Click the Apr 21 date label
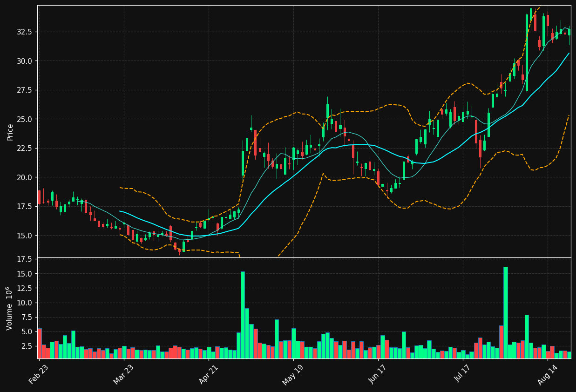Screen dimensions: 576x392 tap(208, 375)
